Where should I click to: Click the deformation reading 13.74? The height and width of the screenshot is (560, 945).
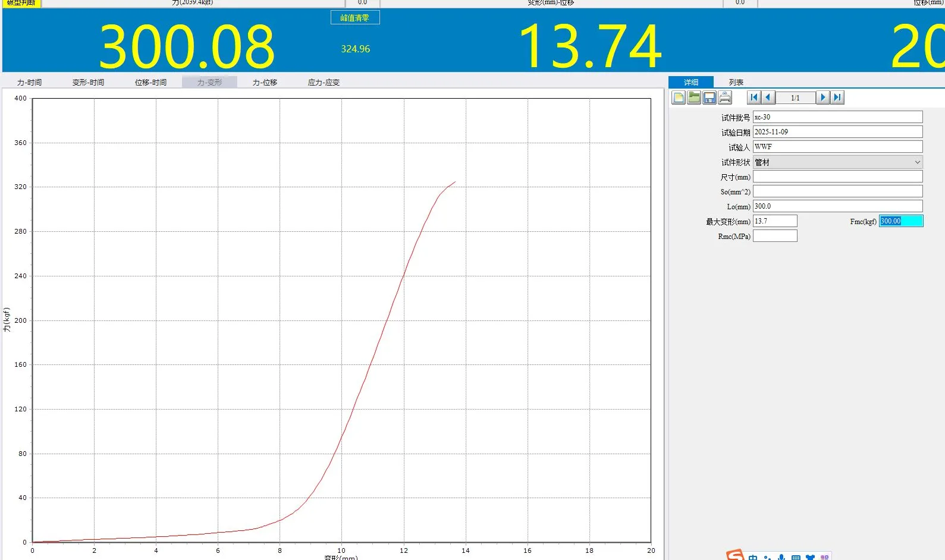coord(590,46)
